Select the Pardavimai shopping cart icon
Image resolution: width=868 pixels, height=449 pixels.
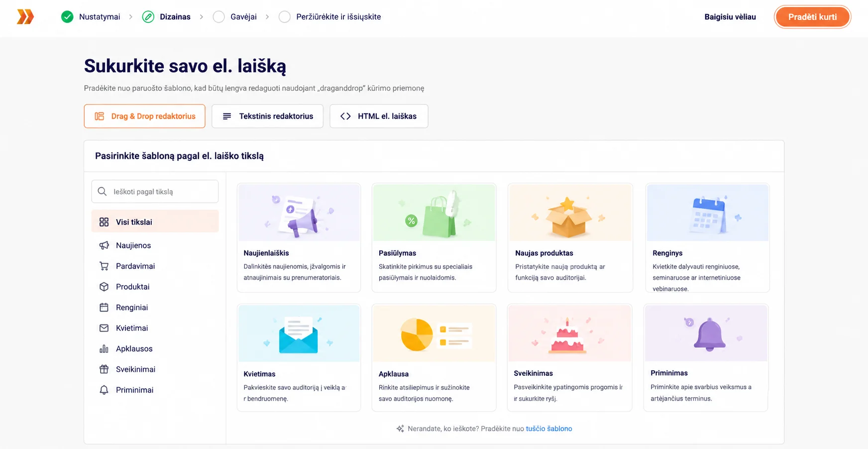104,266
